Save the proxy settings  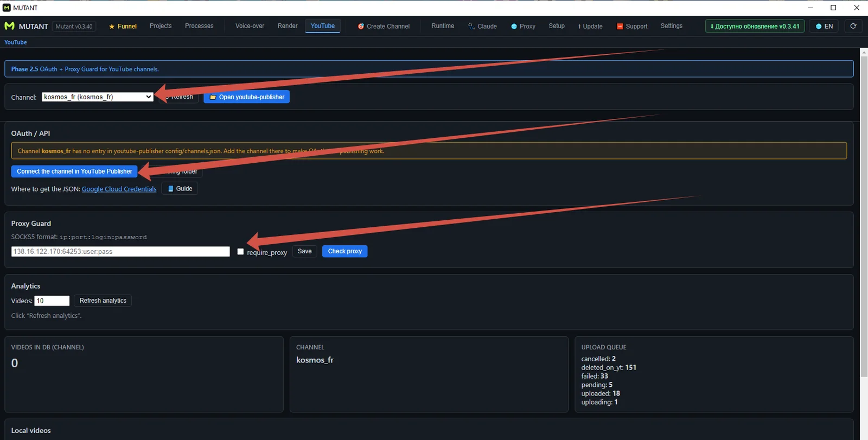click(x=305, y=251)
